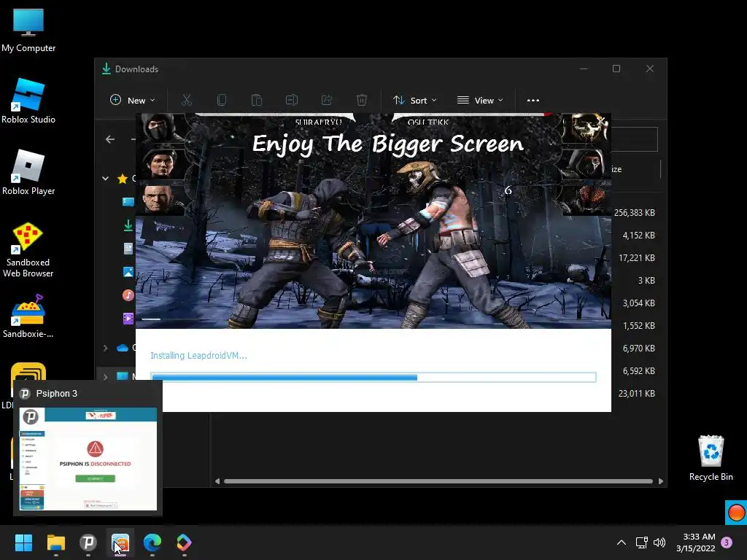Click the 4,152 KB size cell
Viewport: 747px width, 560px height.
pyautogui.click(x=638, y=236)
